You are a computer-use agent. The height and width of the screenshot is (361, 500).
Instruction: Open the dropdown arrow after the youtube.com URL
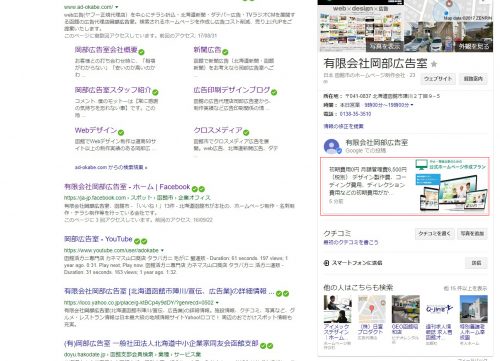pyautogui.click(x=162, y=250)
